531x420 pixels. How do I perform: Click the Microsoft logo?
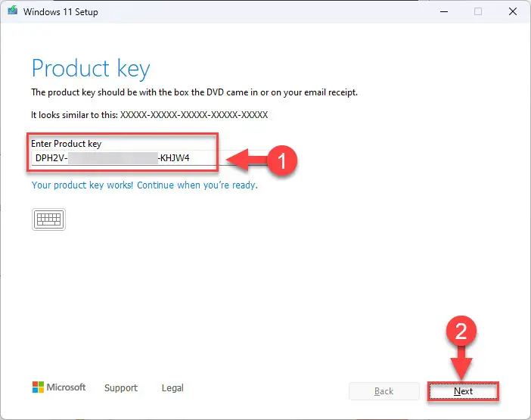tap(59, 387)
